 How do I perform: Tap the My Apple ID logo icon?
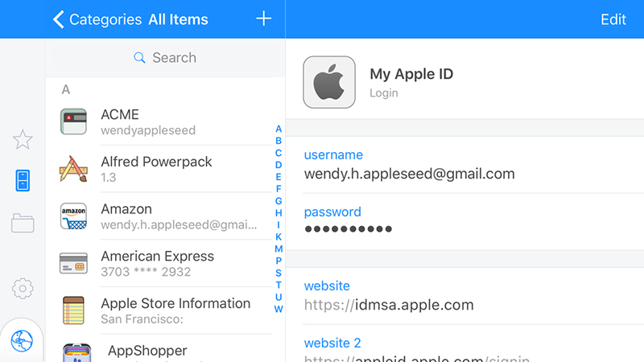pyautogui.click(x=329, y=82)
